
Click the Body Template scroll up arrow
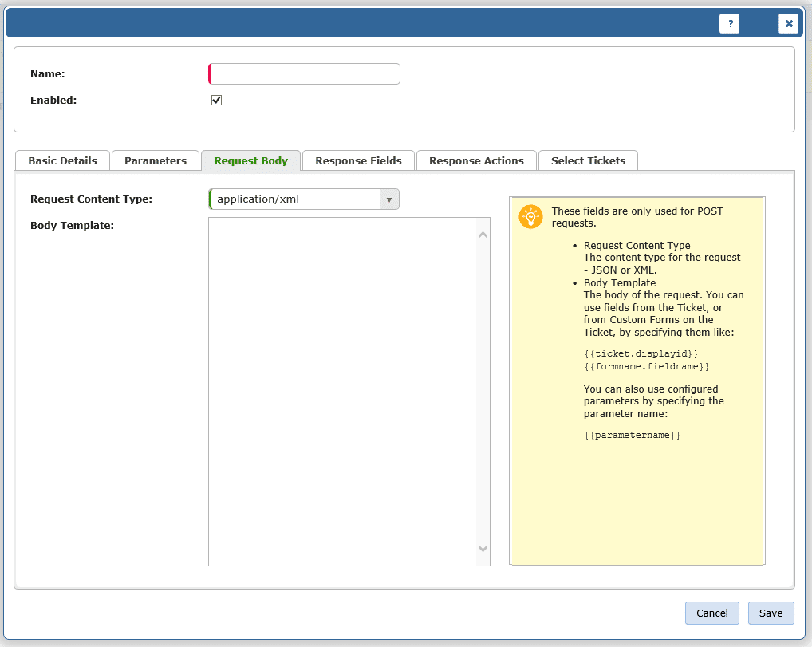(483, 235)
